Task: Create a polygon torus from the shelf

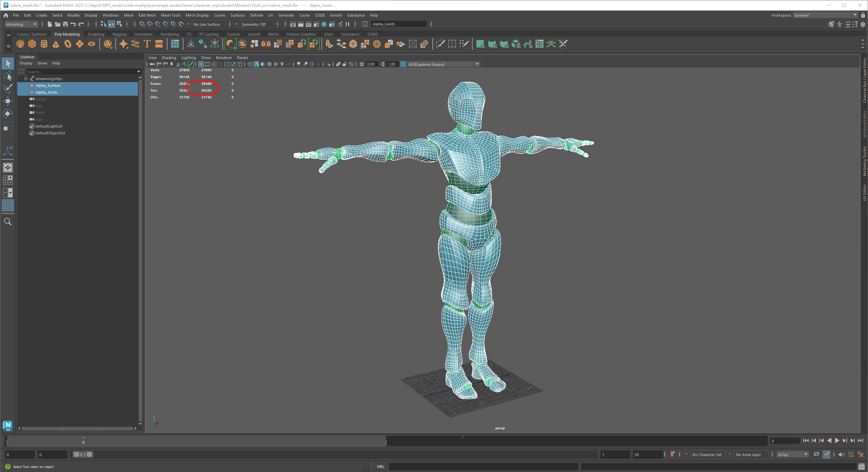Action: click(68, 44)
